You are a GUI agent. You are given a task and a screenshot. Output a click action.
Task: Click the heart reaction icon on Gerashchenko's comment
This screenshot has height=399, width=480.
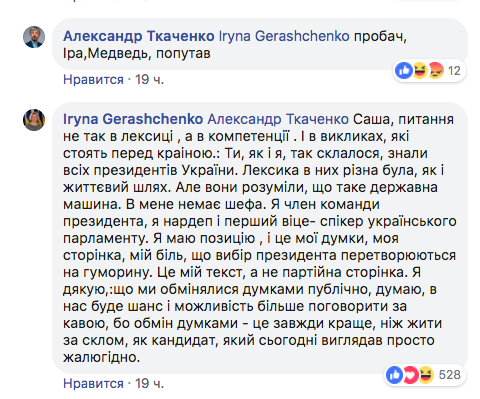(410, 375)
